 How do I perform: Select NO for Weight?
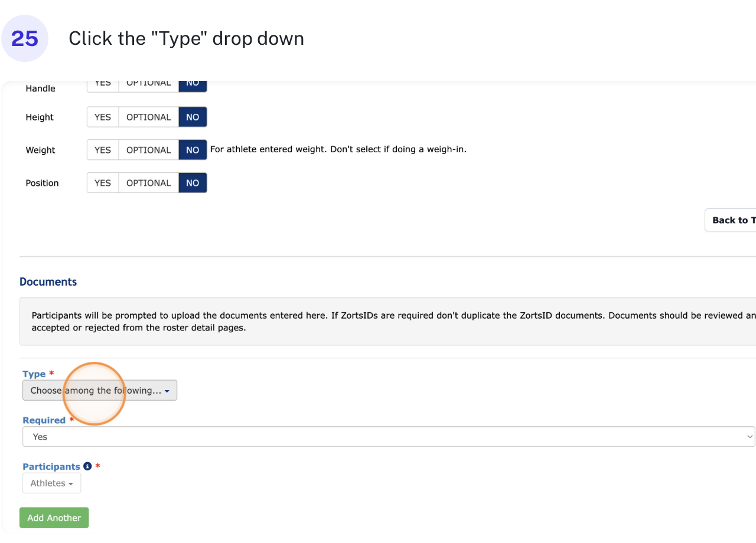193,150
